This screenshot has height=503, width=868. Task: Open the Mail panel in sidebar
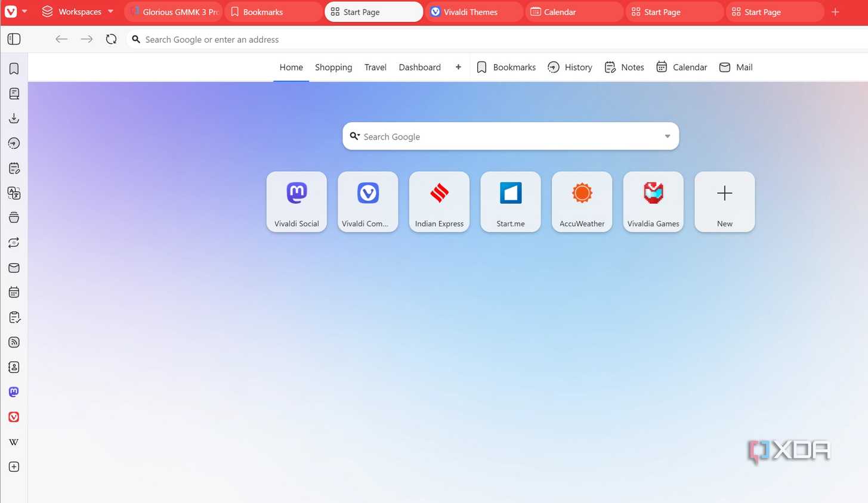pos(14,268)
